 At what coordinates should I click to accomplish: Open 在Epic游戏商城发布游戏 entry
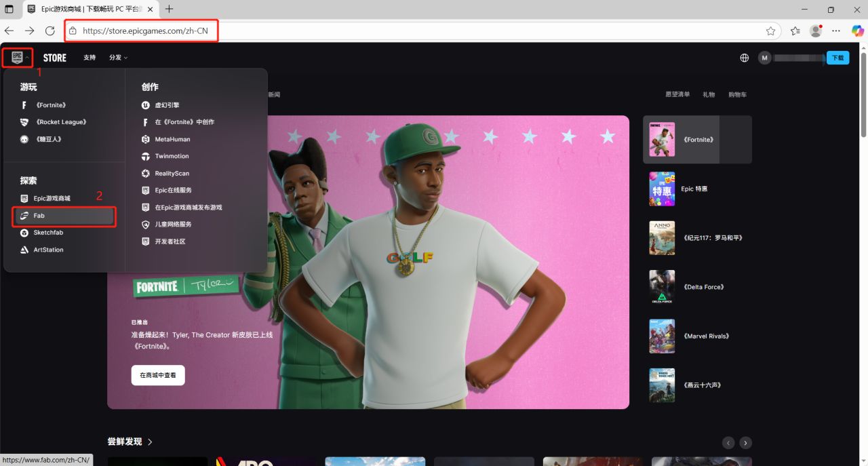point(189,208)
